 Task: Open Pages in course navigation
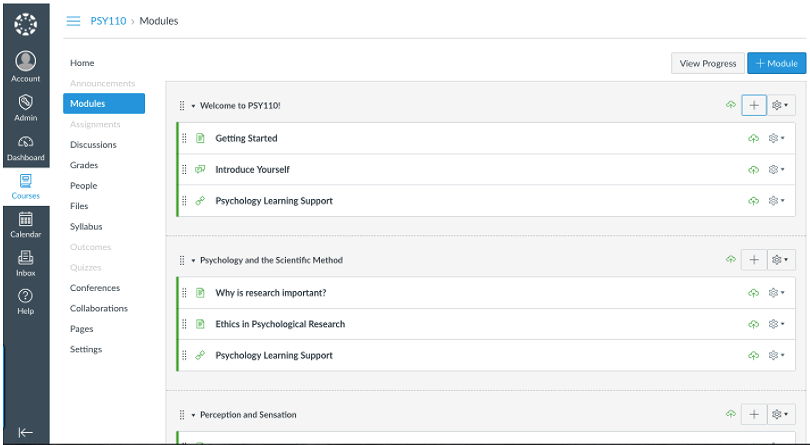click(82, 329)
